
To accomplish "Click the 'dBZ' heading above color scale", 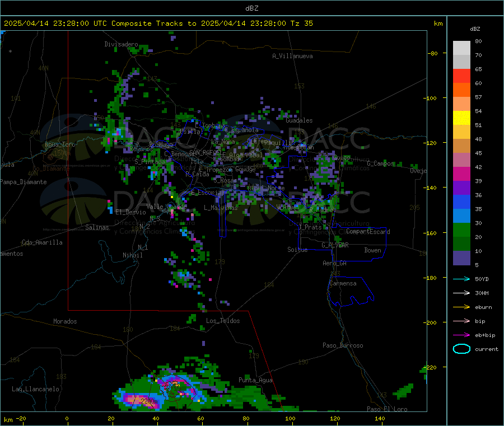I will 475,29.
